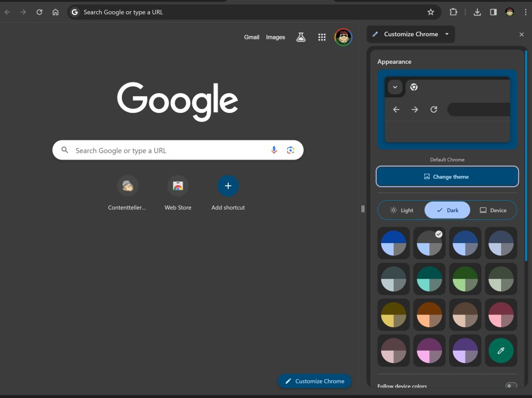The height and width of the screenshot is (398, 532).
Task: Toggle the side panel icon in toolbar
Action: click(493, 12)
